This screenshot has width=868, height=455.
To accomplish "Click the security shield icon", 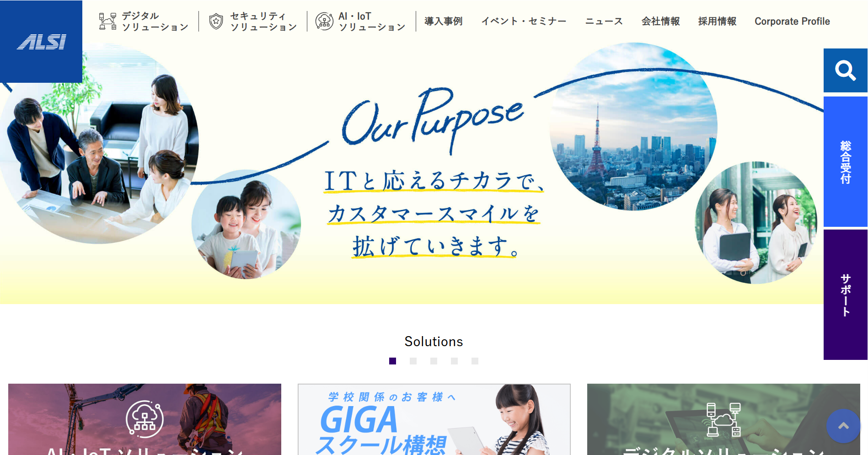I will tap(216, 21).
